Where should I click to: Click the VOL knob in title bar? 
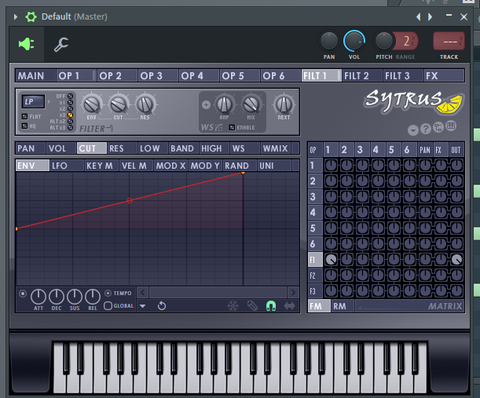click(354, 41)
